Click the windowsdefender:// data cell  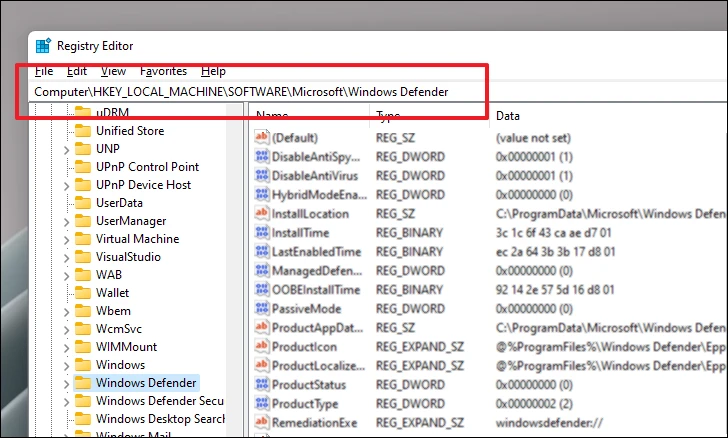coord(549,423)
